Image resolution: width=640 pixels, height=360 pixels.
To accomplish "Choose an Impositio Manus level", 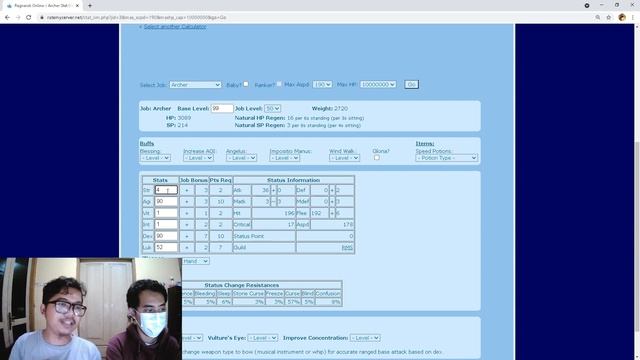I will click(x=284, y=158).
